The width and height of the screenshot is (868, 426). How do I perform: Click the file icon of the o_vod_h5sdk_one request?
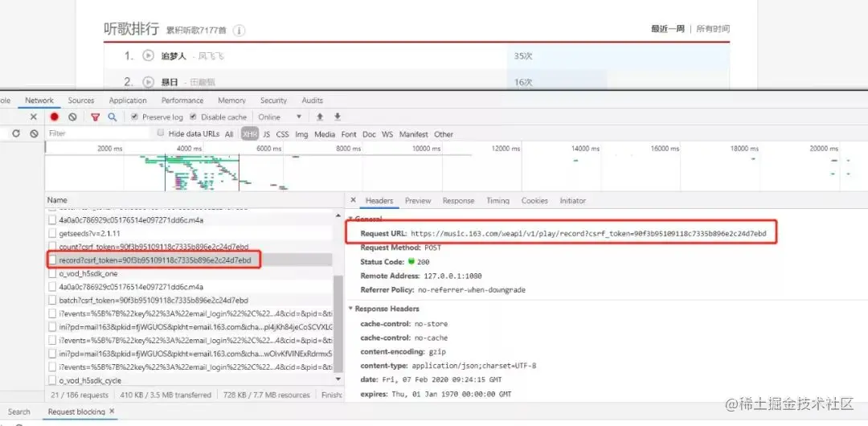click(52, 273)
